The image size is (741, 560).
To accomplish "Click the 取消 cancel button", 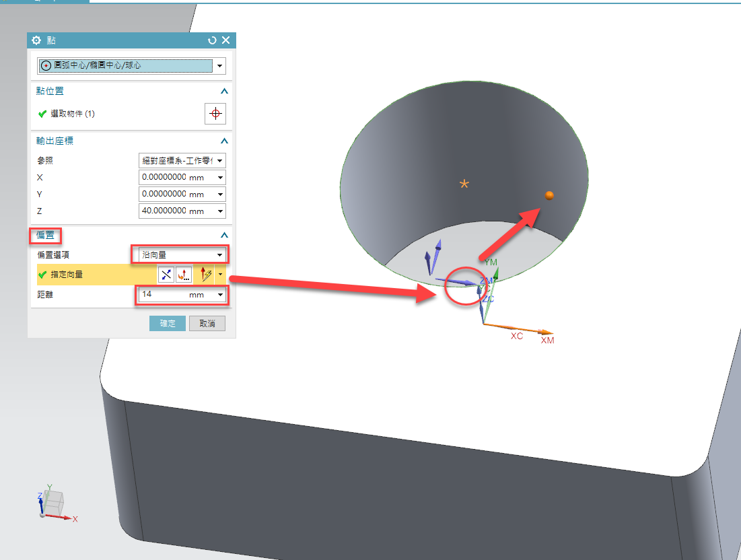I will click(207, 324).
